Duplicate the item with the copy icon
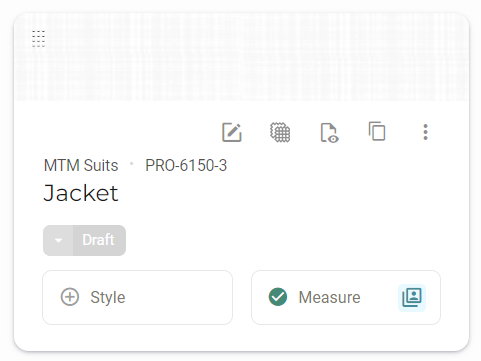Screen dimensions: 481x361 (x=377, y=131)
